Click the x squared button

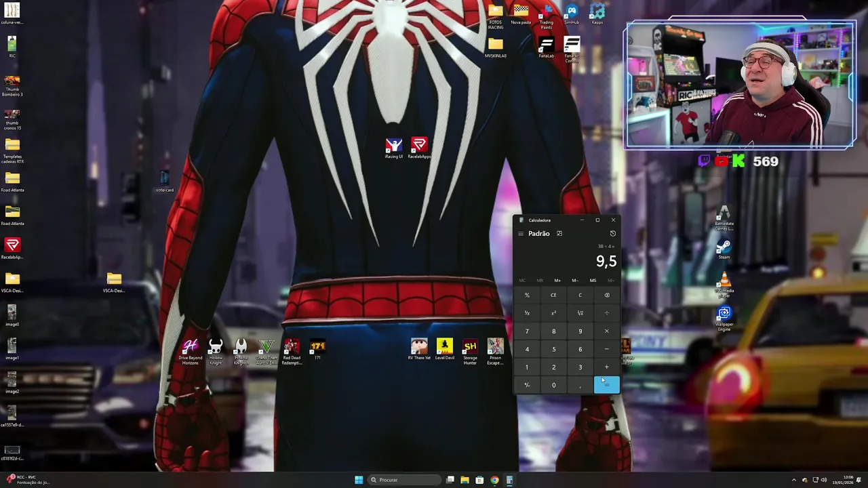coord(553,313)
